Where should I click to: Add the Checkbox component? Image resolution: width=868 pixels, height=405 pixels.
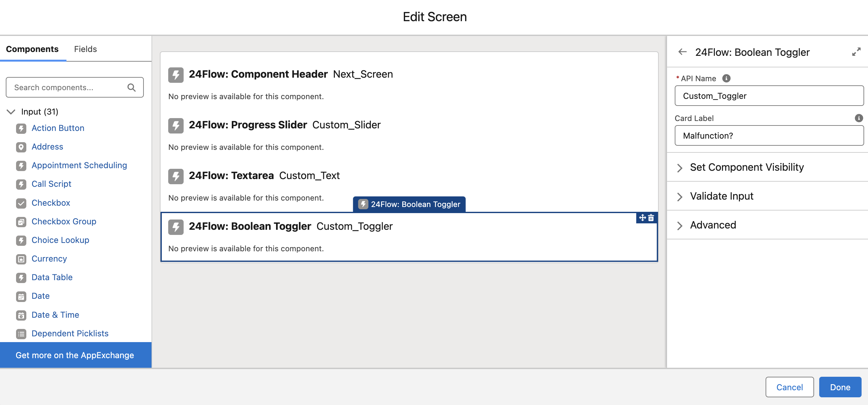click(51, 203)
